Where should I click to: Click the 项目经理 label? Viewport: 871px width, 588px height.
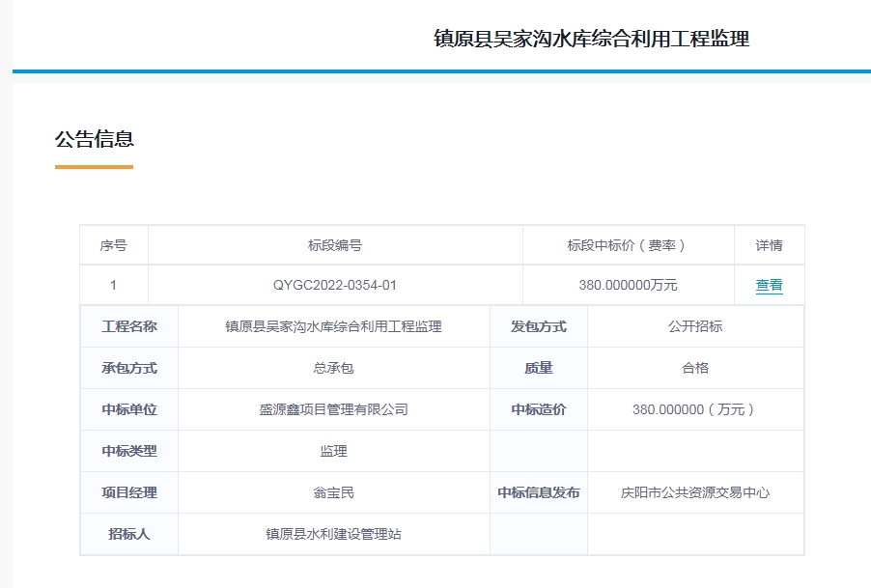128,492
